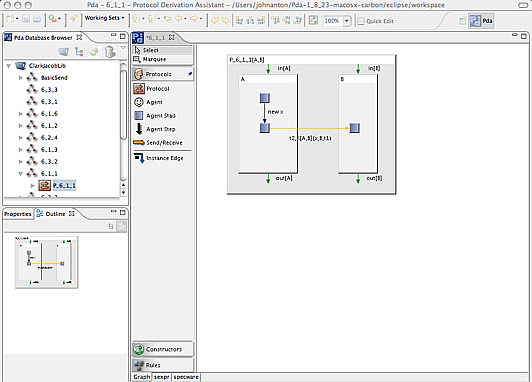The image size is (532, 382).
Task: Pin the Protocols palette drawer
Action: click(x=190, y=74)
